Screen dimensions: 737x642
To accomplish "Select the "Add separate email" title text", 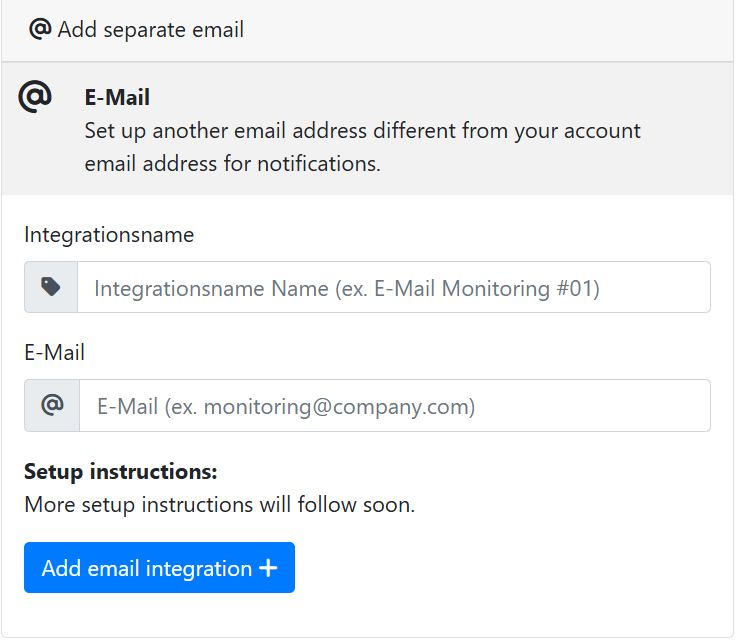I will pos(151,30).
